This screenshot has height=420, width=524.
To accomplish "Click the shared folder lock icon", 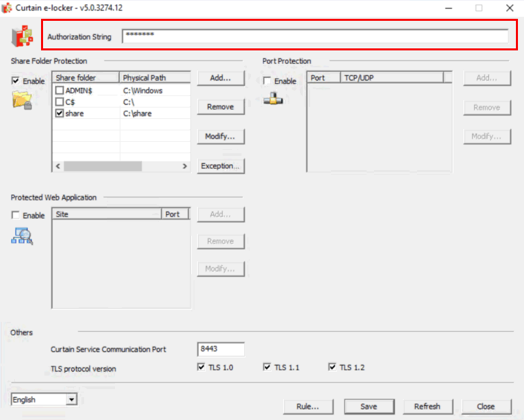I will [x=22, y=101].
